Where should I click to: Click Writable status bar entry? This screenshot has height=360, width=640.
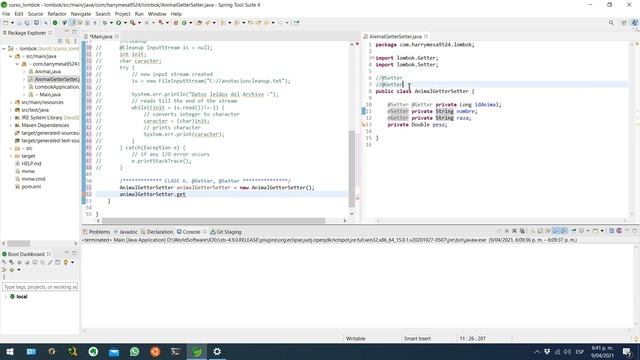point(356,338)
